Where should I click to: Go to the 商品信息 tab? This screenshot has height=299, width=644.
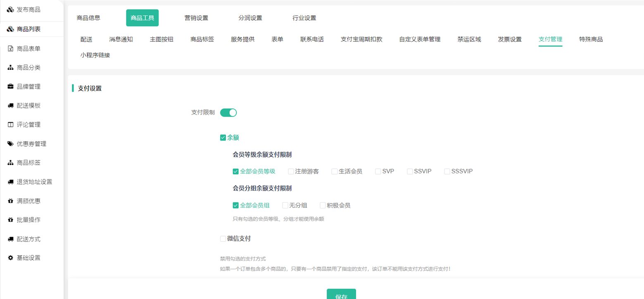click(x=88, y=18)
